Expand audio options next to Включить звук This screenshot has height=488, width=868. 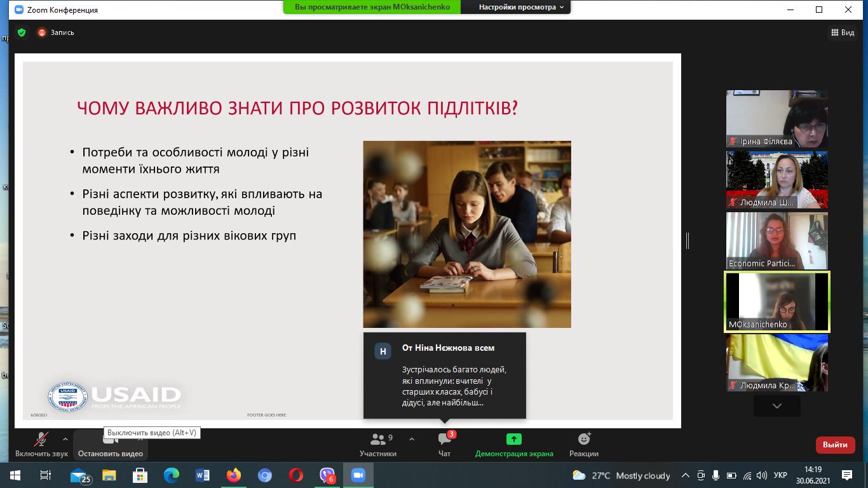(65, 438)
